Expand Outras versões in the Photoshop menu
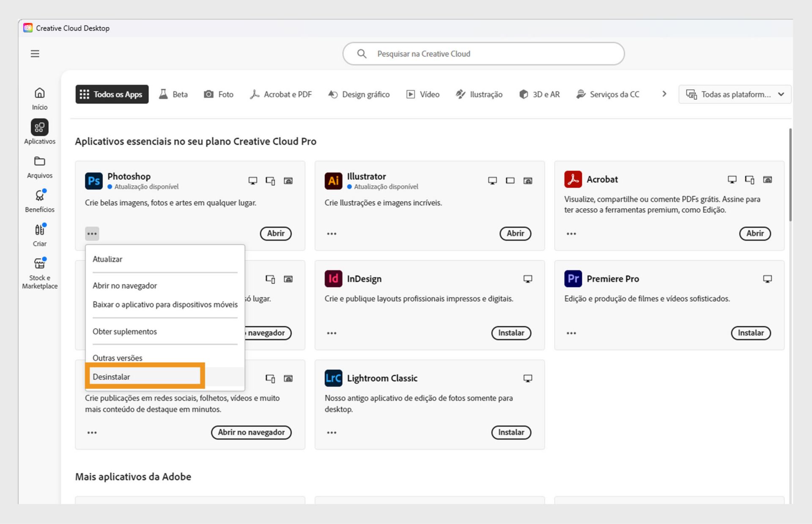 (117, 358)
